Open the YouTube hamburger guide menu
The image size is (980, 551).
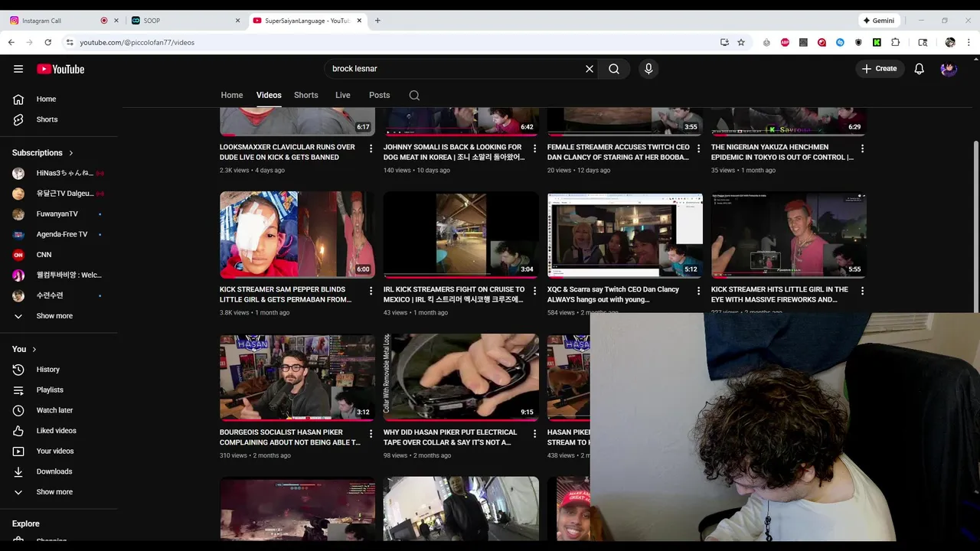pos(18,69)
